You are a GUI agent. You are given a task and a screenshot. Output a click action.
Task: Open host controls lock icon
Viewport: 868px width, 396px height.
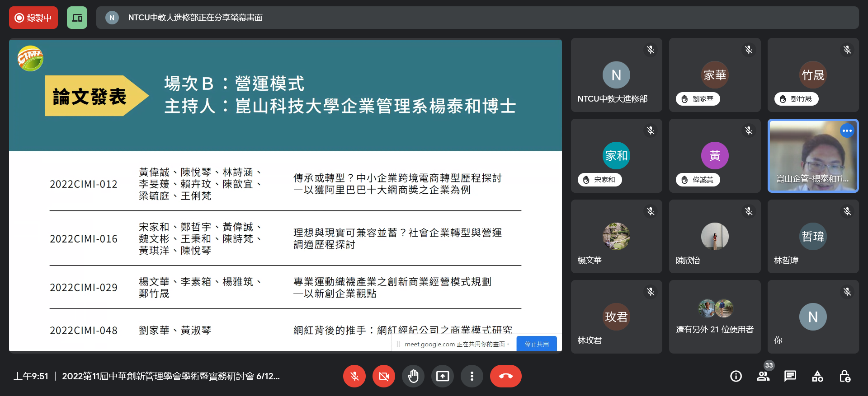tap(844, 376)
